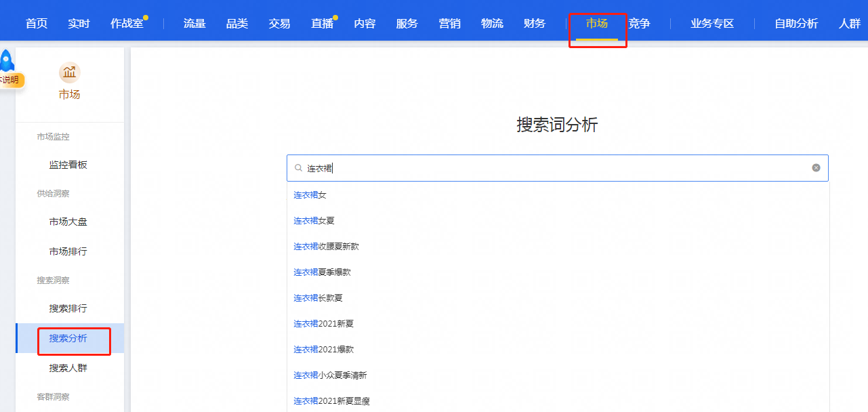This screenshot has width=868, height=412.
Task: Switch to the 直播 tab
Action: coord(321,22)
